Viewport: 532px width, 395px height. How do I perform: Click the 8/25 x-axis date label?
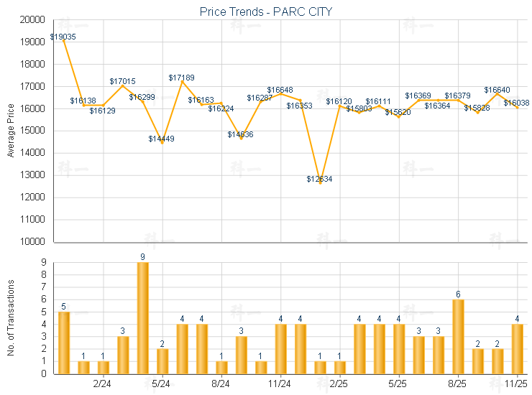coord(458,384)
